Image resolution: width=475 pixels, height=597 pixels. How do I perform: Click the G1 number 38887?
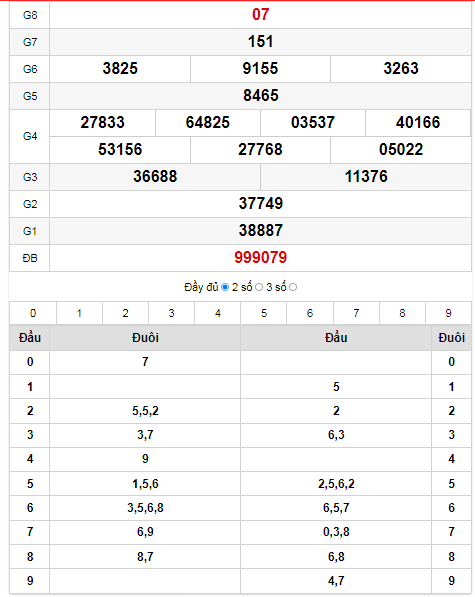coord(261,231)
